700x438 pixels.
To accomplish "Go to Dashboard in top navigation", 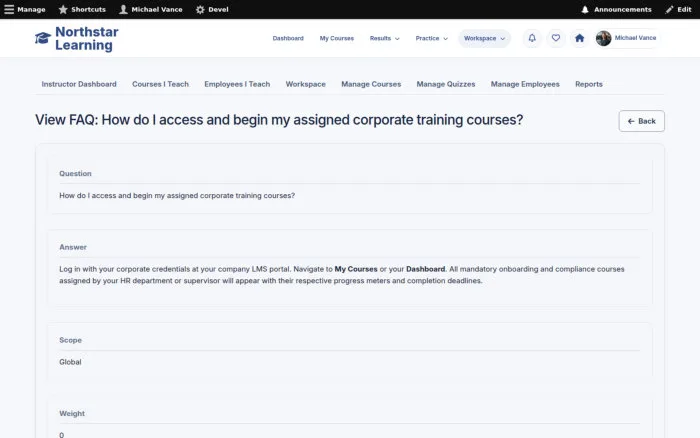I will tap(288, 38).
